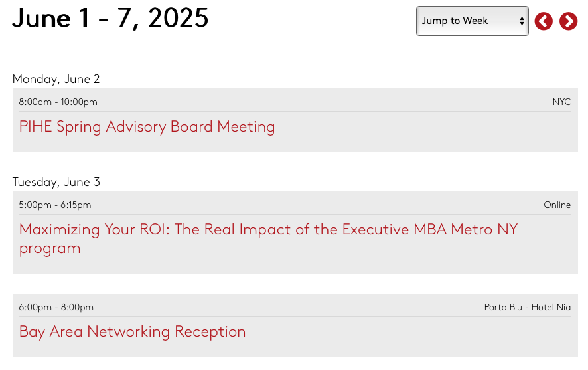Click the 5:00pm - 6:15pm time label

tap(55, 205)
